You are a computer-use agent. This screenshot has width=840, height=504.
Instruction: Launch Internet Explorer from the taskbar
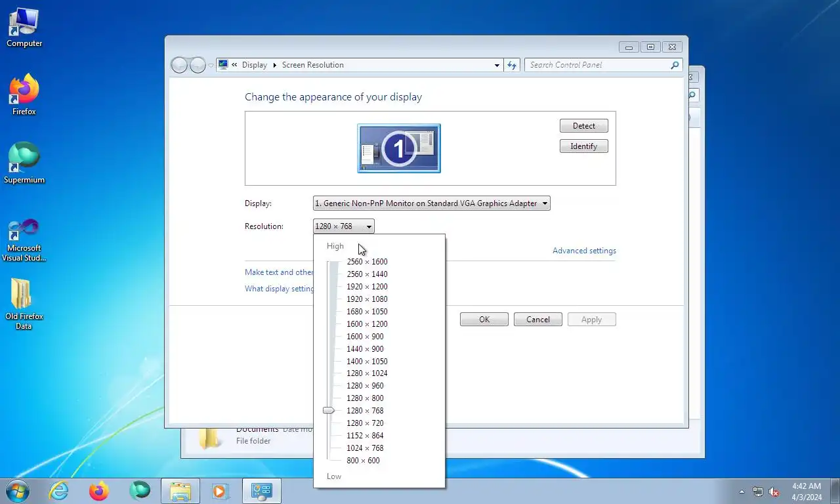click(59, 491)
